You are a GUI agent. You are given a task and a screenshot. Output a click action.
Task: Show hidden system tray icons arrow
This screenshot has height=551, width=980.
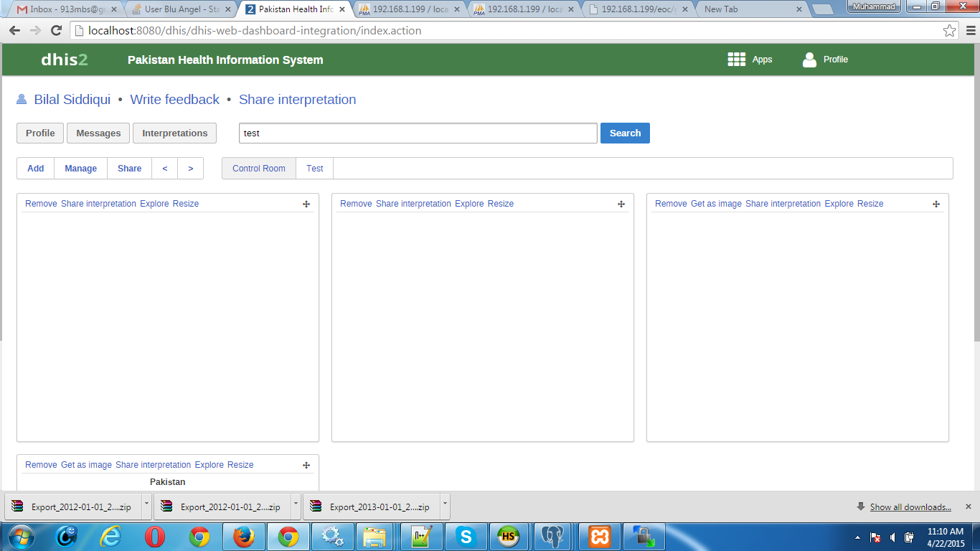coord(858,537)
